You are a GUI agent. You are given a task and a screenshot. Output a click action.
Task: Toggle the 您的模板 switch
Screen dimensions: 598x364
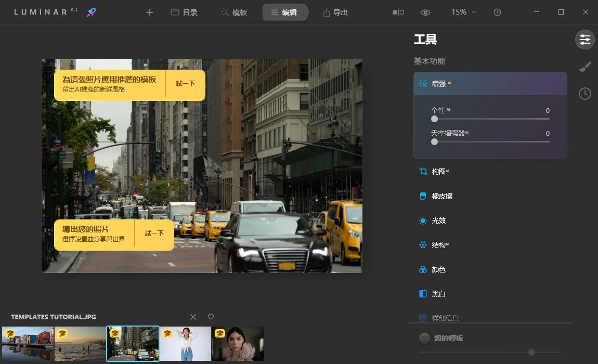click(424, 338)
